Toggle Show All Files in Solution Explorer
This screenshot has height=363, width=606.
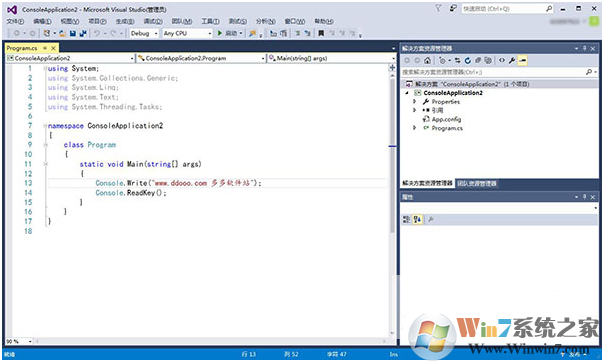point(488,61)
